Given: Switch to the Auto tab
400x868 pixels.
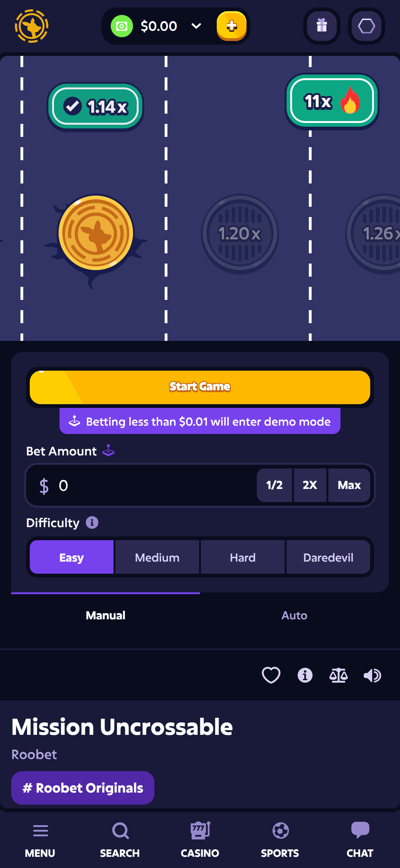Looking at the screenshot, I should [x=294, y=615].
